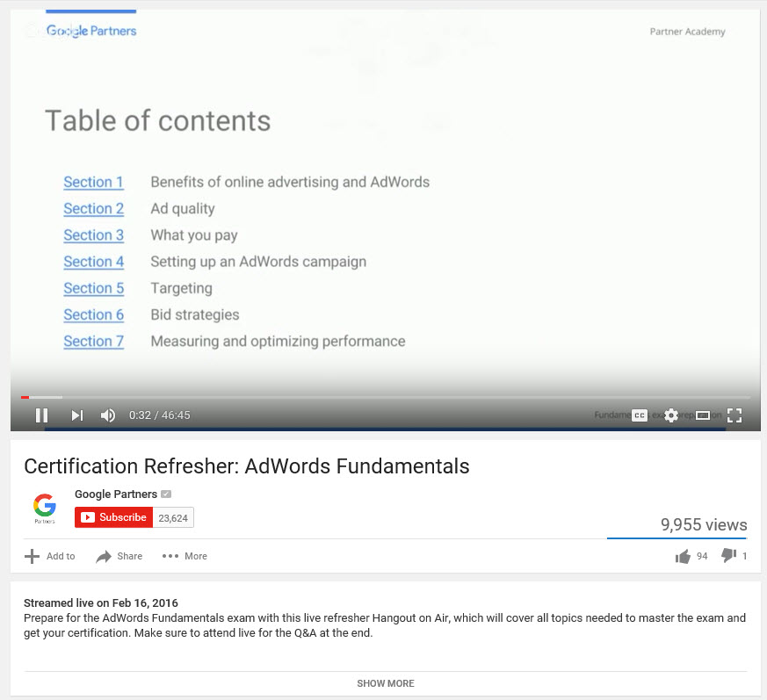Click the 'Bid strategies' text

[x=195, y=314]
